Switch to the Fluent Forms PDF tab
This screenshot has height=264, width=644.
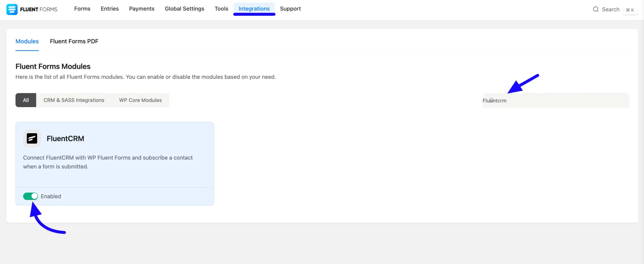click(74, 41)
